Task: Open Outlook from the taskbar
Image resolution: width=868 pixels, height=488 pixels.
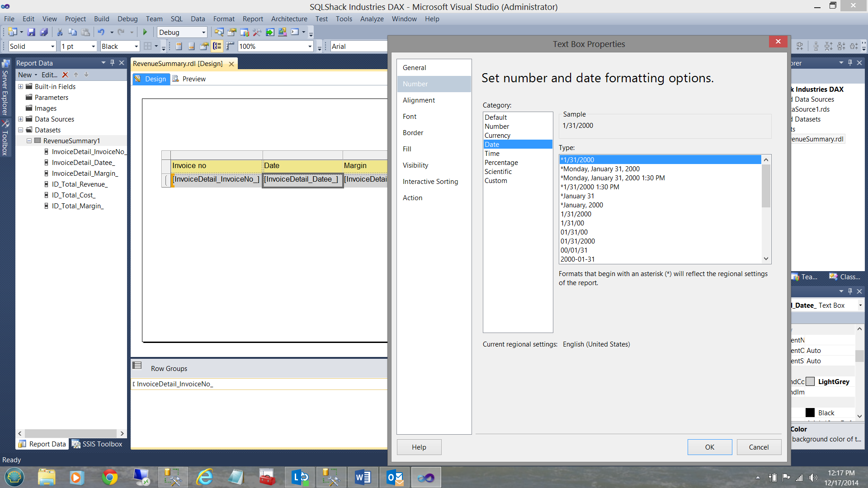Action: coord(395,477)
